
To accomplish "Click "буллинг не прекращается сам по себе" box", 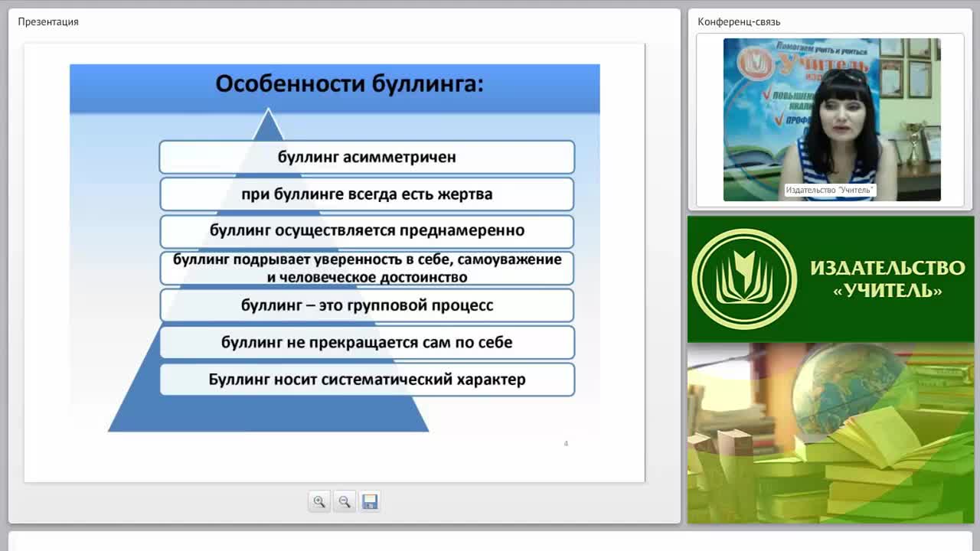I will click(367, 342).
